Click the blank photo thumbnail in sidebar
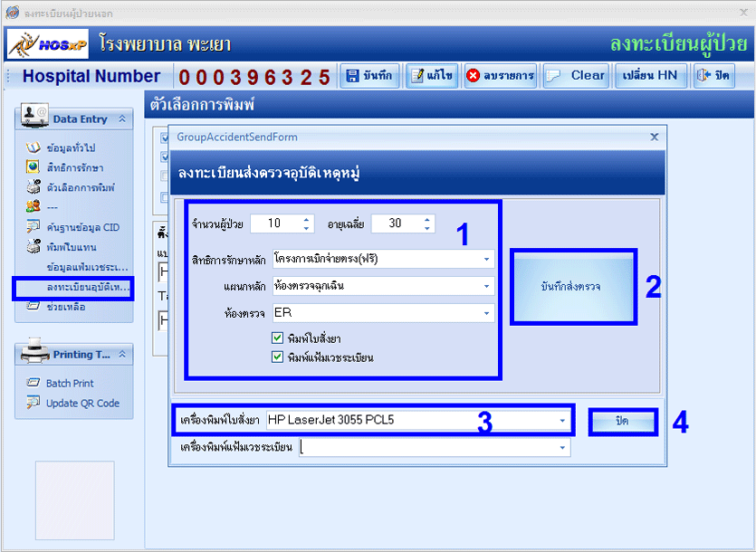 75,500
